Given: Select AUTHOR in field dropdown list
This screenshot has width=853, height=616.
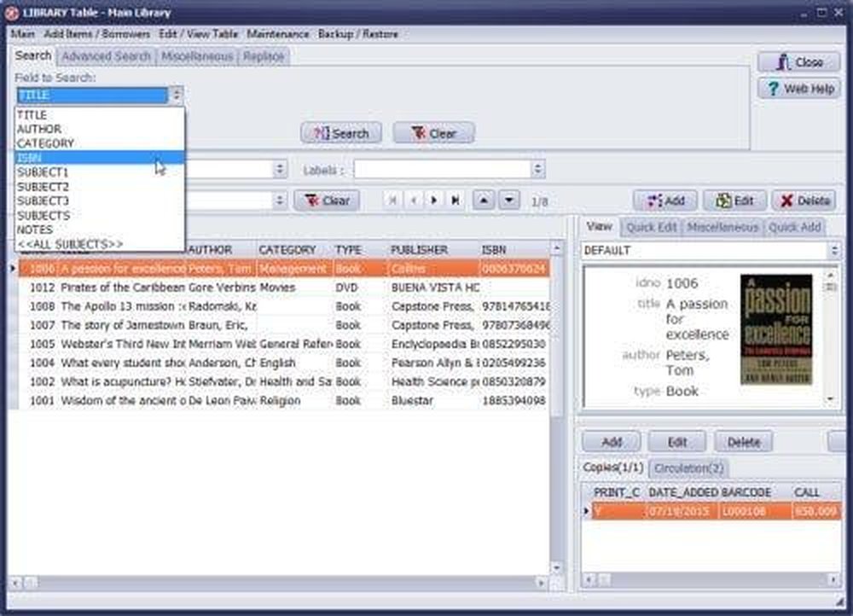Looking at the screenshot, I should [100, 129].
